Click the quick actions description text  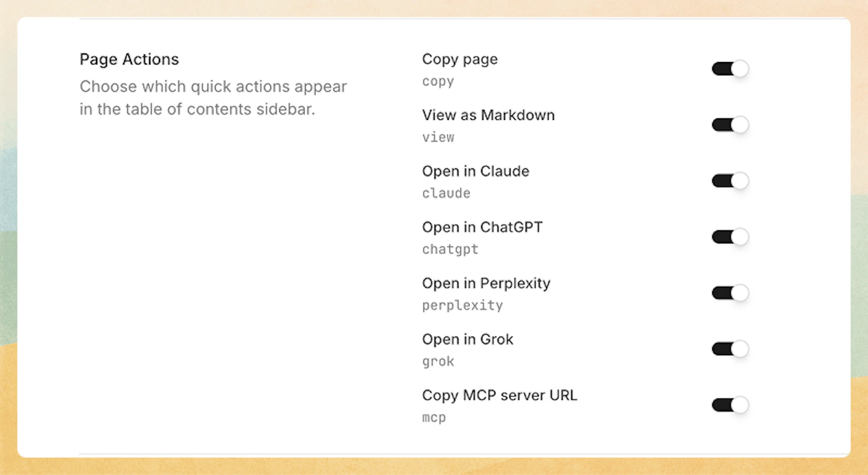point(213,98)
